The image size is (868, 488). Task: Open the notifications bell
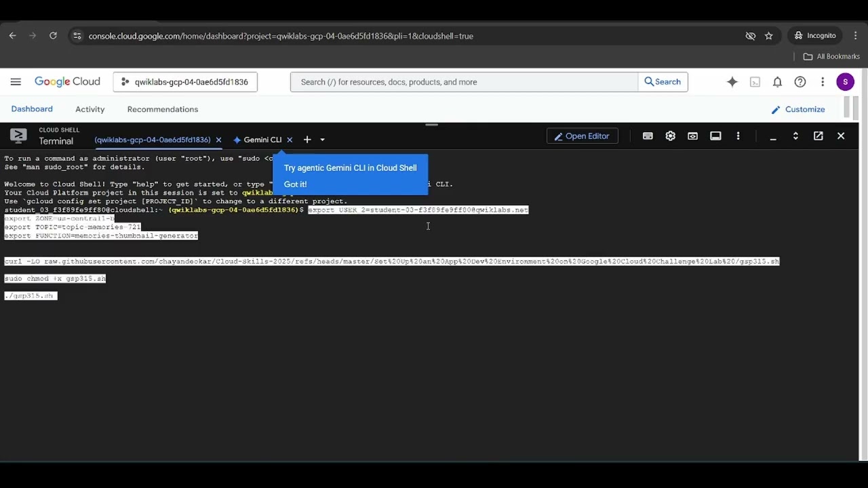[x=778, y=82]
